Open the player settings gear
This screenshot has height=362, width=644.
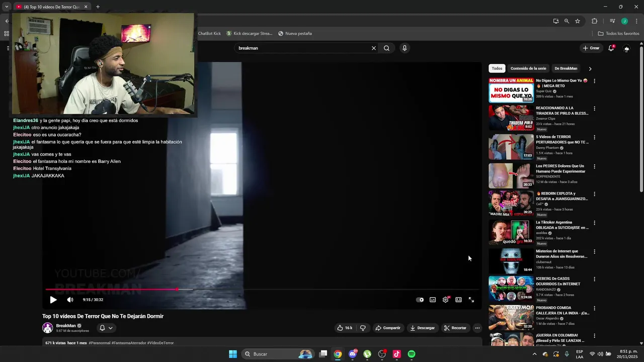(446, 300)
